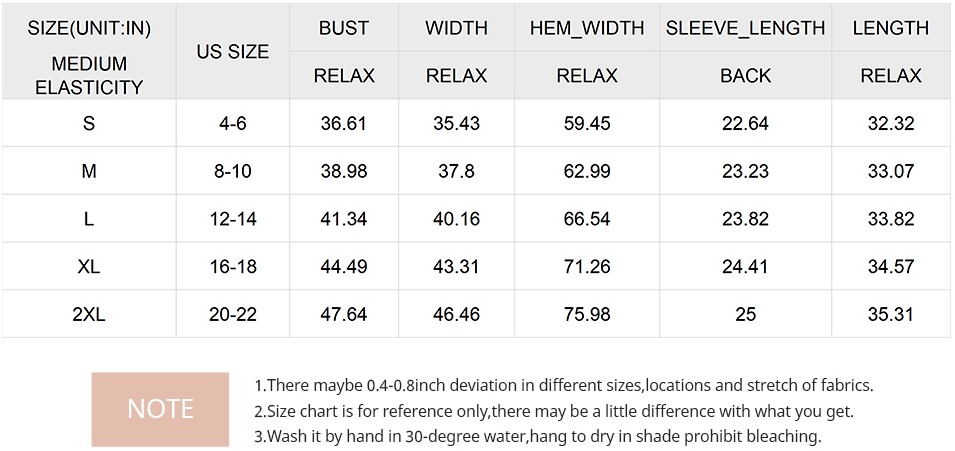Select the LENGTH column header
Image resolution: width=955 pixels, height=451 pixels.
point(890,28)
